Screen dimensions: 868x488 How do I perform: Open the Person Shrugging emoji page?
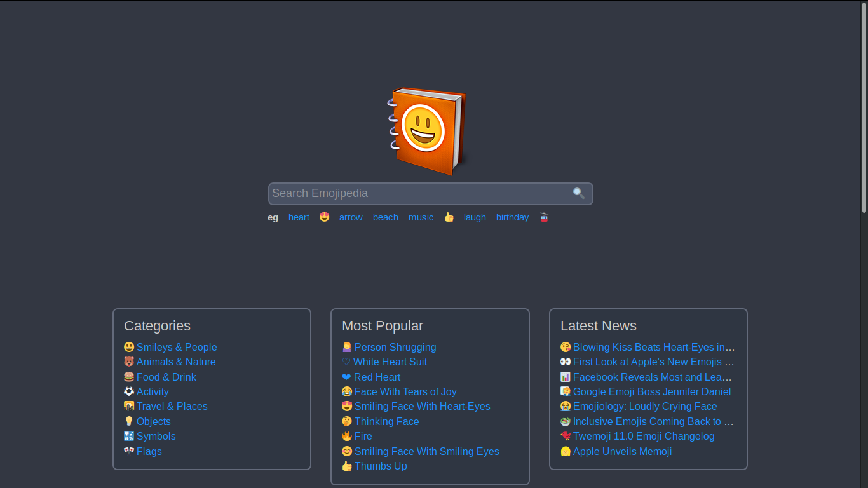395,347
